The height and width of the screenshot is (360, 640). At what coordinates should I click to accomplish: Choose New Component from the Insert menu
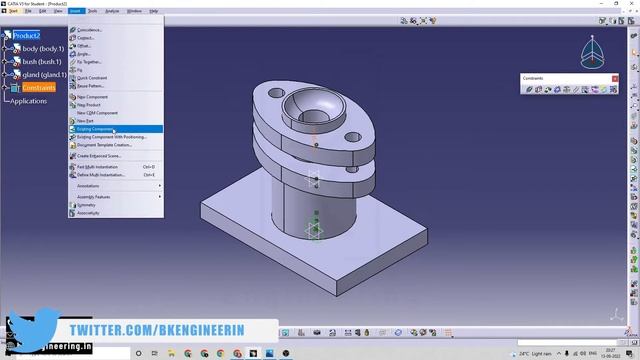click(x=116, y=97)
